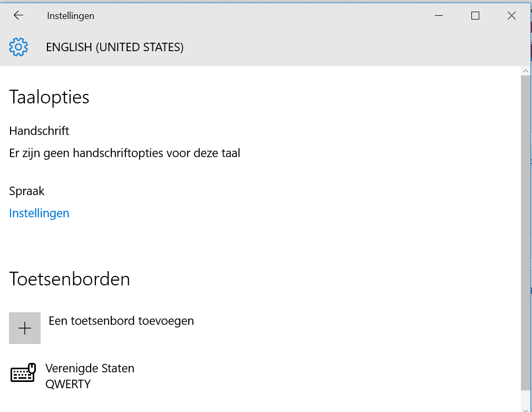
Task: Click the scrollbar up arrow
Action: coord(525,70)
